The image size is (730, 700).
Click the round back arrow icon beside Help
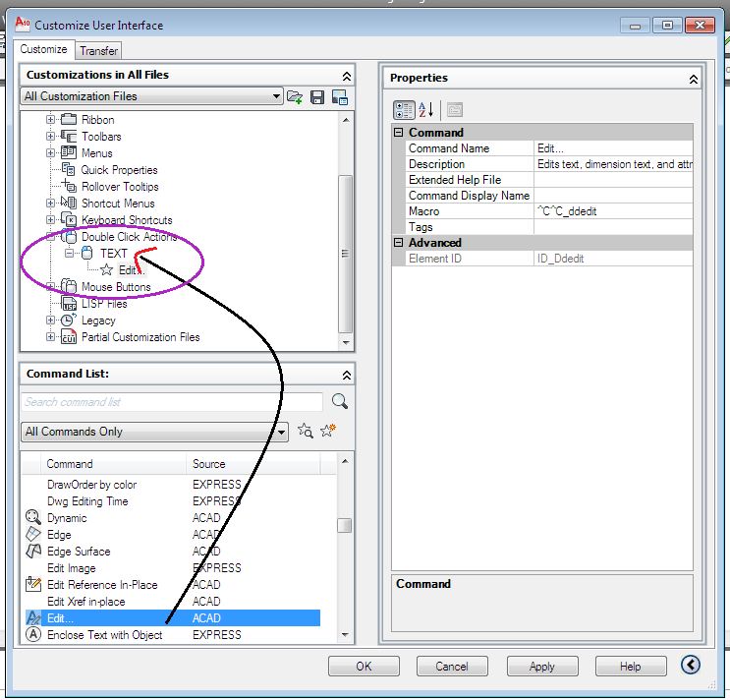[x=691, y=665]
